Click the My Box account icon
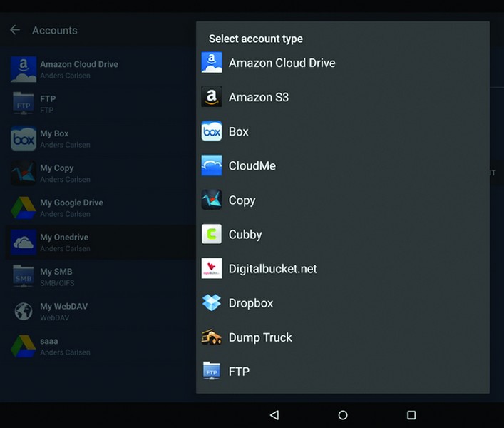Viewport: 504px width, 428px height. coord(24,138)
